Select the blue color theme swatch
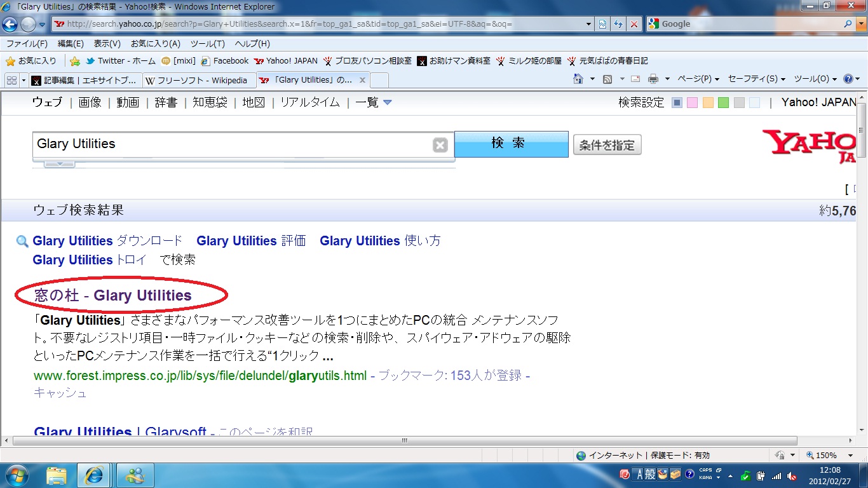868x488 pixels. tap(677, 103)
